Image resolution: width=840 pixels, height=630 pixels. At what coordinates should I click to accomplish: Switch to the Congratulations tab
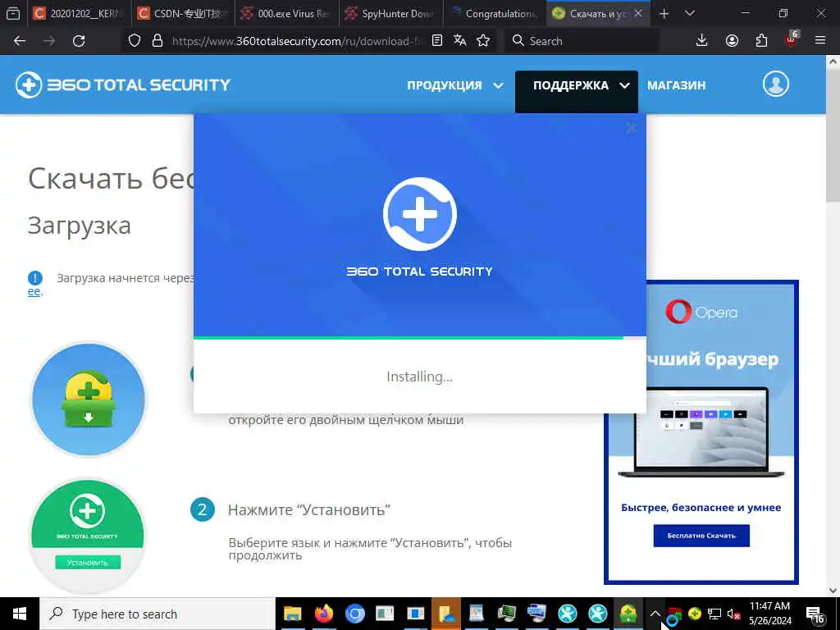click(495, 14)
